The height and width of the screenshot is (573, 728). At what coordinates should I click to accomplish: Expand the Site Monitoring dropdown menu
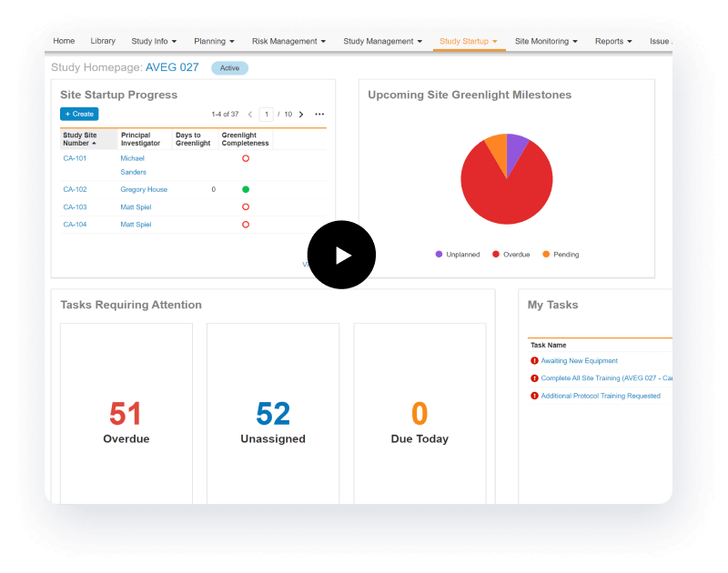tap(546, 42)
